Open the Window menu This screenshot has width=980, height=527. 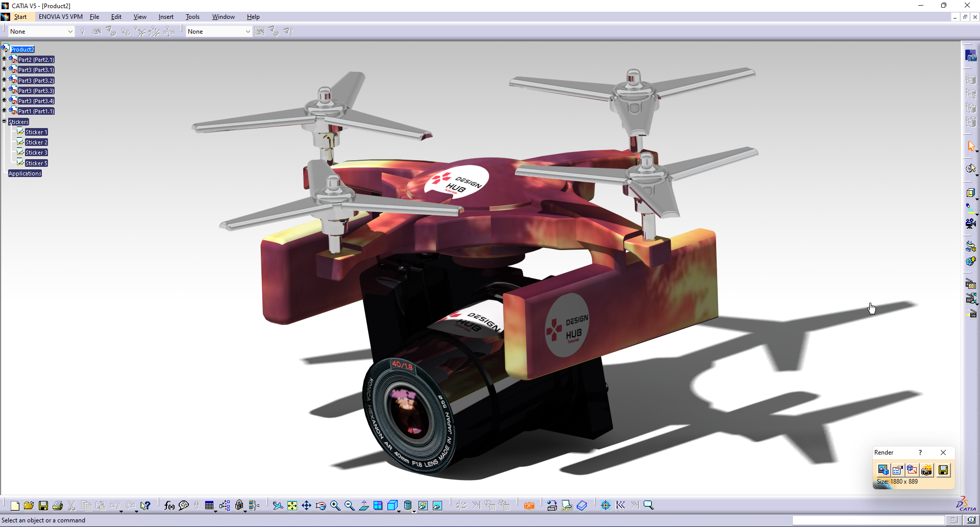tap(224, 17)
